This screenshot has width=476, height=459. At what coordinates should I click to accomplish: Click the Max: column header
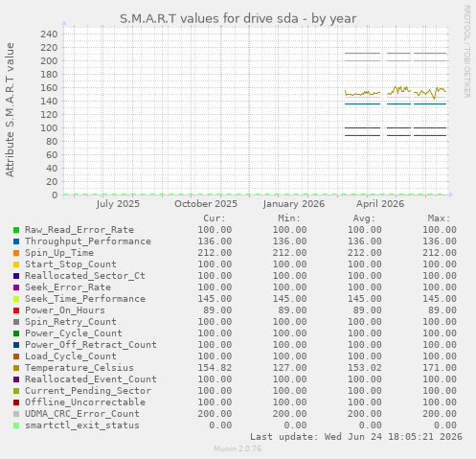(x=439, y=218)
